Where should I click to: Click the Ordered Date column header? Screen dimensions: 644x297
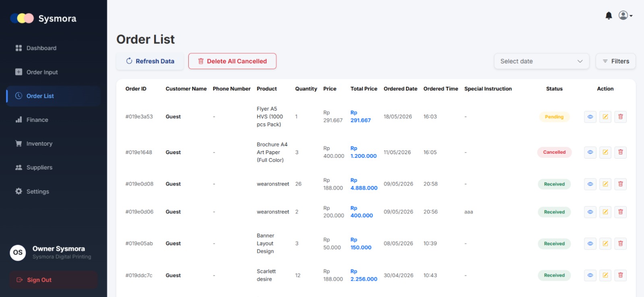(x=400, y=89)
